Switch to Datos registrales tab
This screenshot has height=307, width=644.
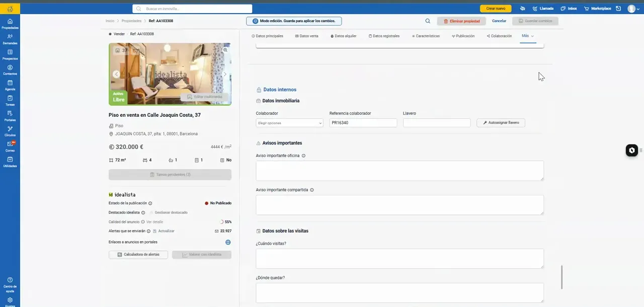(x=384, y=36)
